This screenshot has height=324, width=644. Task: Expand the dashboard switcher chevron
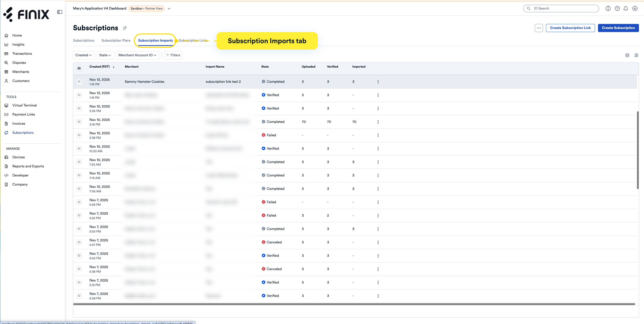(169, 9)
